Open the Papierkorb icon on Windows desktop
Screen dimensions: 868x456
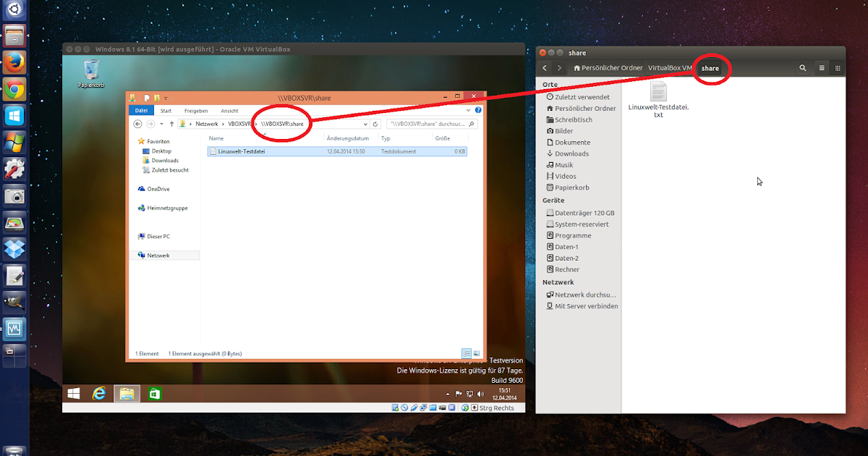[91, 74]
